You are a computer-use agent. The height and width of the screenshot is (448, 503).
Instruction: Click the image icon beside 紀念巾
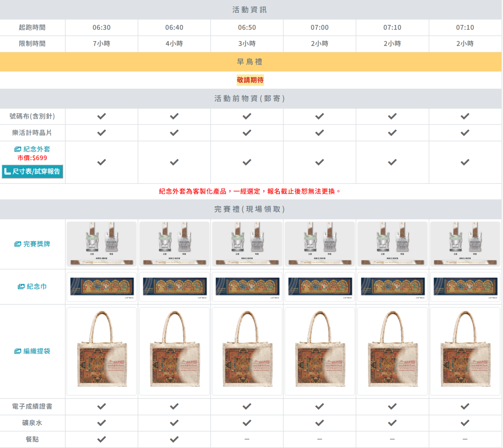point(21,286)
